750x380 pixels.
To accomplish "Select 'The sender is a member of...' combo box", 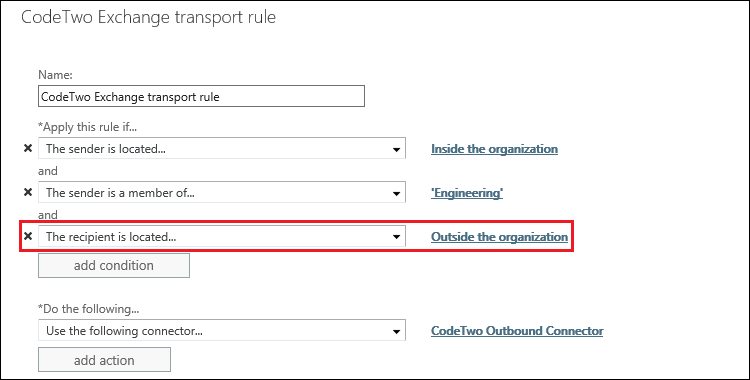I will coord(222,192).
